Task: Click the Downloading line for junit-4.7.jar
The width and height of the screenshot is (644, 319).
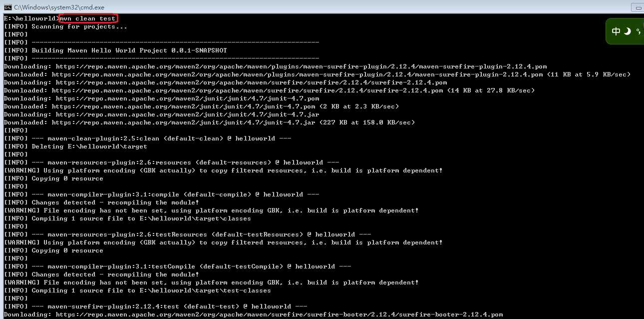Action: (161, 114)
